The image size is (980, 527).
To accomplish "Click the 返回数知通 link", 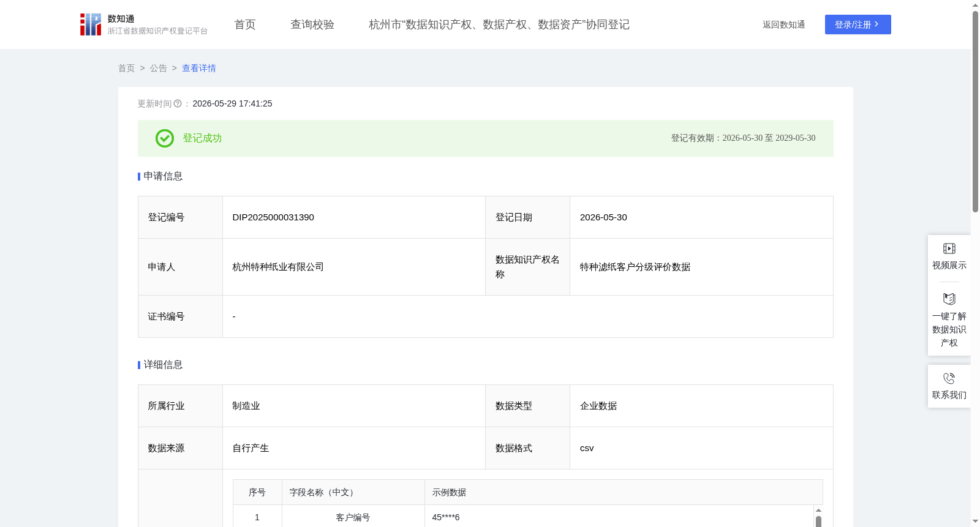I will pyautogui.click(x=783, y=24).
